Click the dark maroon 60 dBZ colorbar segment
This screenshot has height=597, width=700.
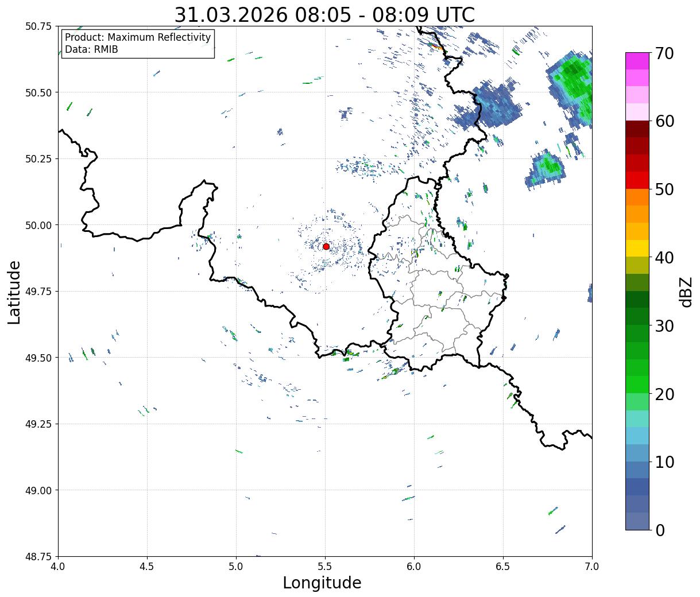tap(637, 129)
